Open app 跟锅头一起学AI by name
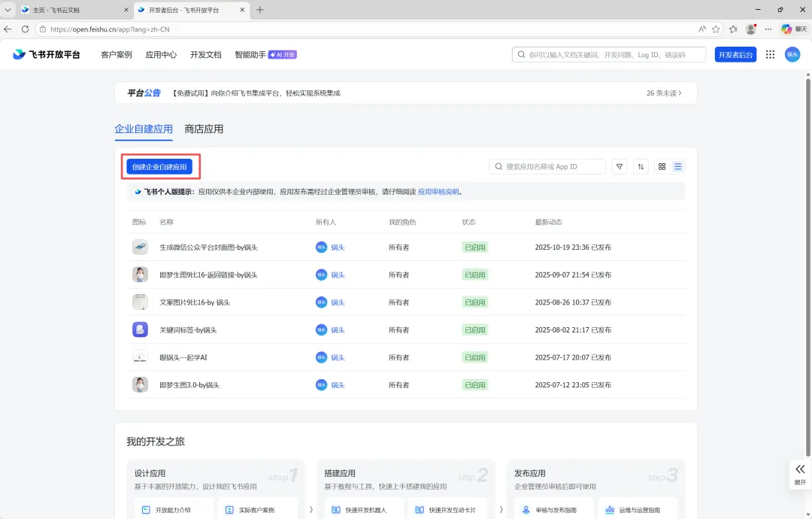The width and height of the screenshot is (812, 519). tap(183, 357)
